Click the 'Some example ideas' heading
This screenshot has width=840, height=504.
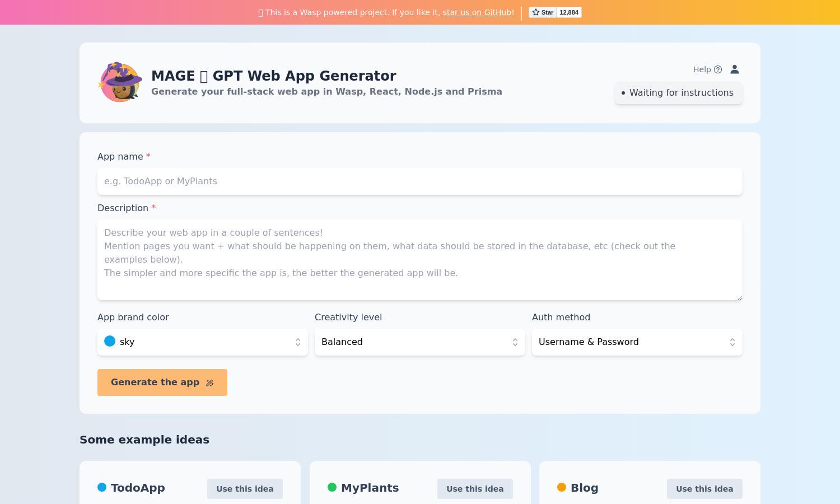[144, 440]
